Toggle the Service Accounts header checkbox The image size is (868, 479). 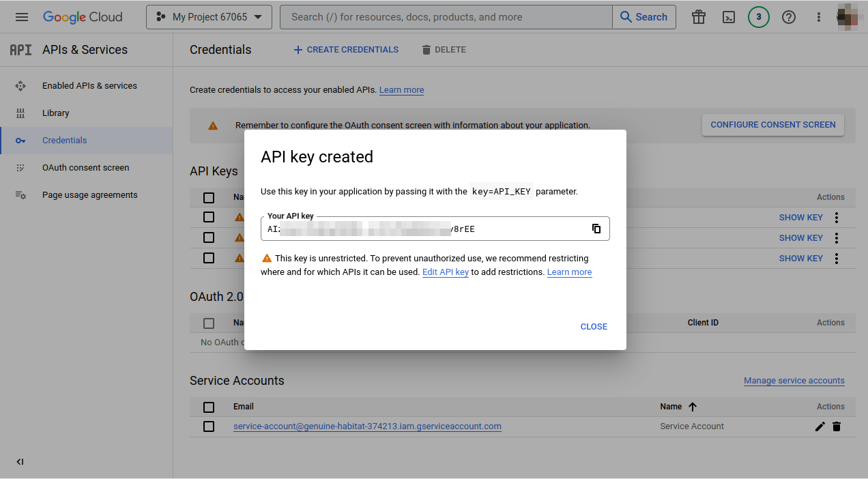pos(209,407)
